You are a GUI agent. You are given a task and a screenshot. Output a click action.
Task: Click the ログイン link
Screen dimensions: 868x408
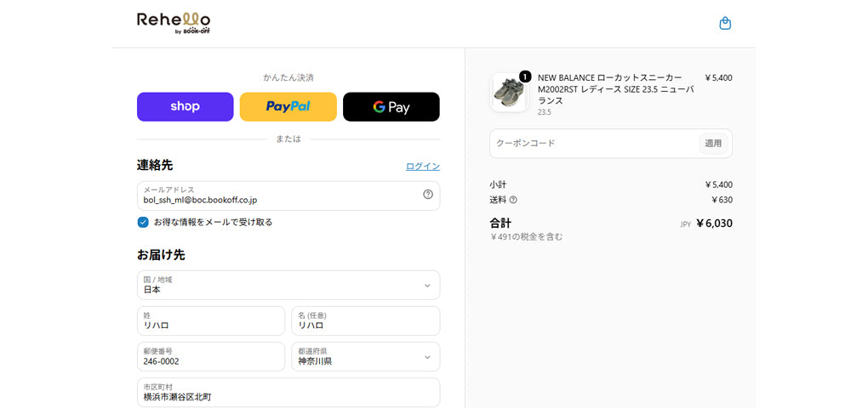(x=423, y=166)
